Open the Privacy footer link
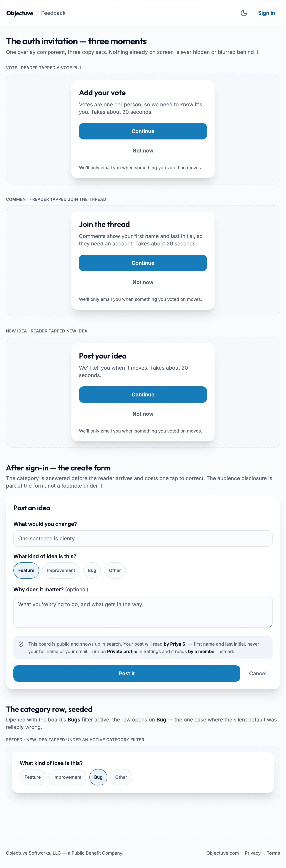This screenshot has height=868, width=286. pyautogui.click(x=253, y=853)
